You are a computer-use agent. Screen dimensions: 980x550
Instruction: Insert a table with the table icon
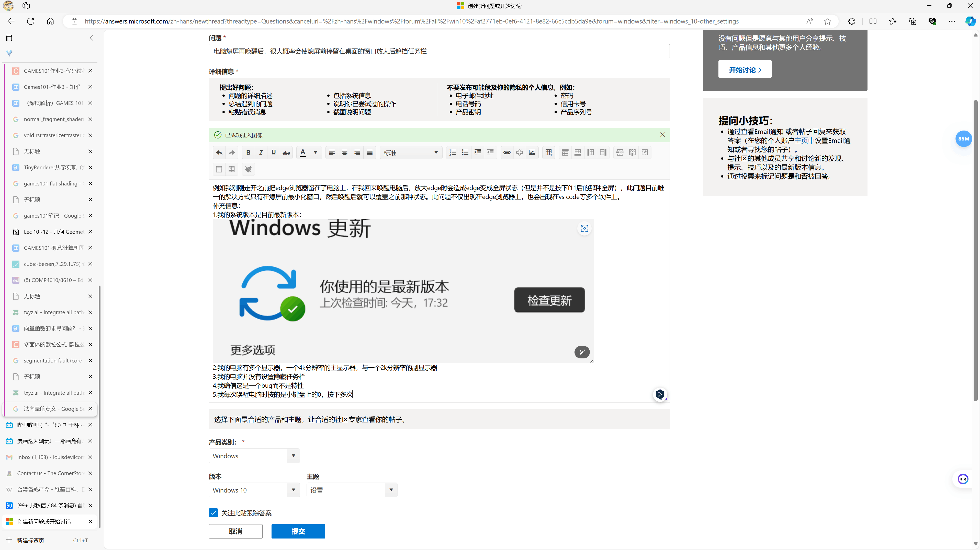(549, 153)
